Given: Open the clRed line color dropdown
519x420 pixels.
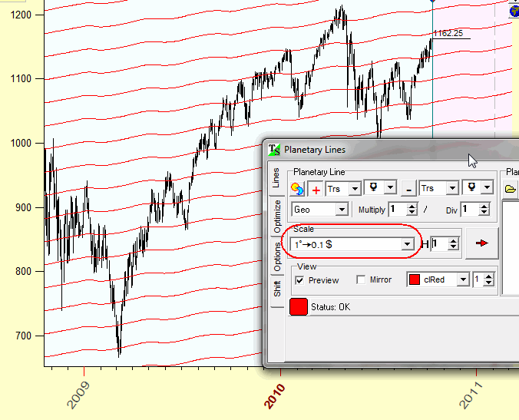Looking at the screenshot, I should (462, 280).
